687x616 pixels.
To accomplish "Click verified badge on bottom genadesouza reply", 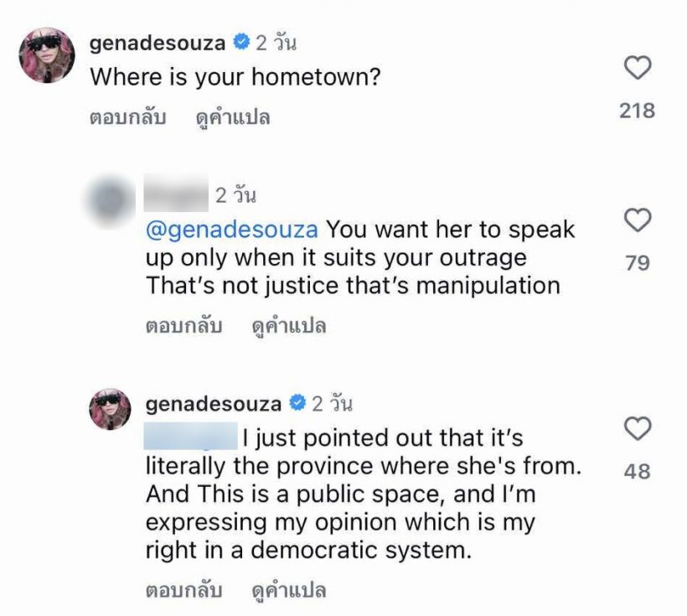I will pyautogui.click(x=297, y=402).
